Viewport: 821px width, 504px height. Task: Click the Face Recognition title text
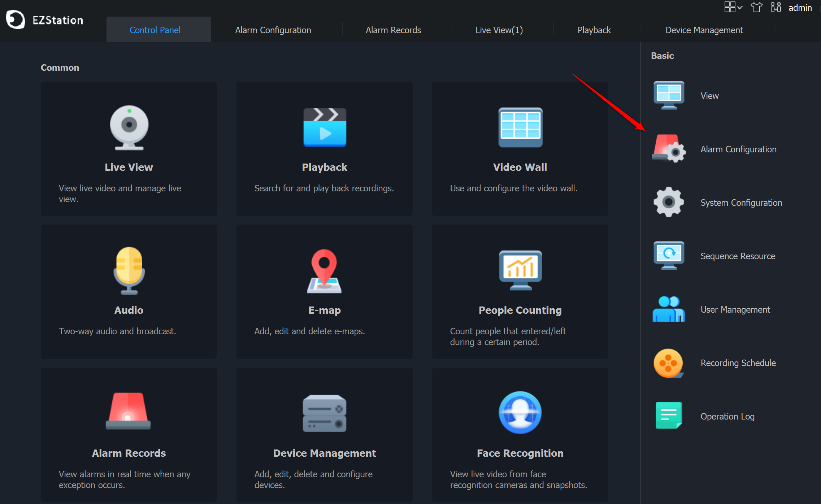coord(520,453)
